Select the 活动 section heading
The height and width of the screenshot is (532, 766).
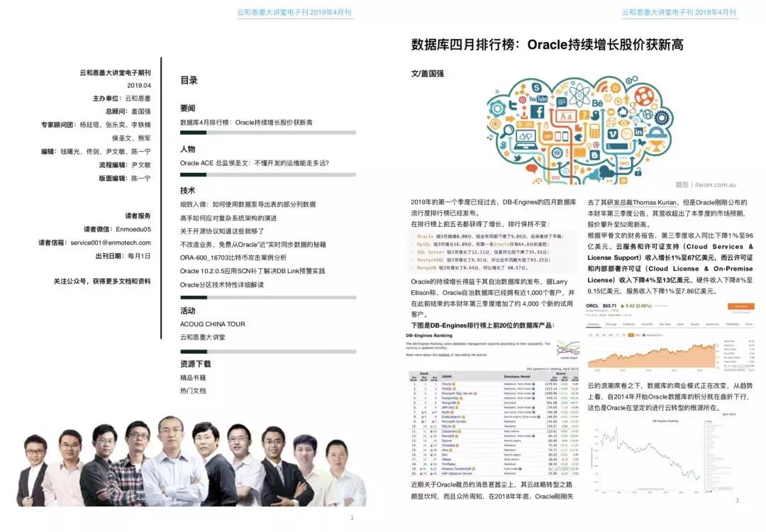click(187, 311)
